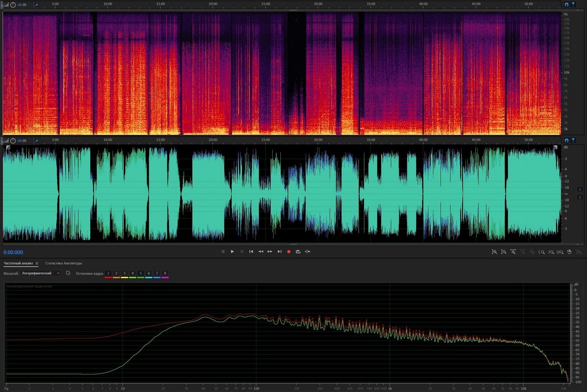
Task: Switch to Статистика Амплитуды tab
Action: pyautogui.click(x=64, y=263)
